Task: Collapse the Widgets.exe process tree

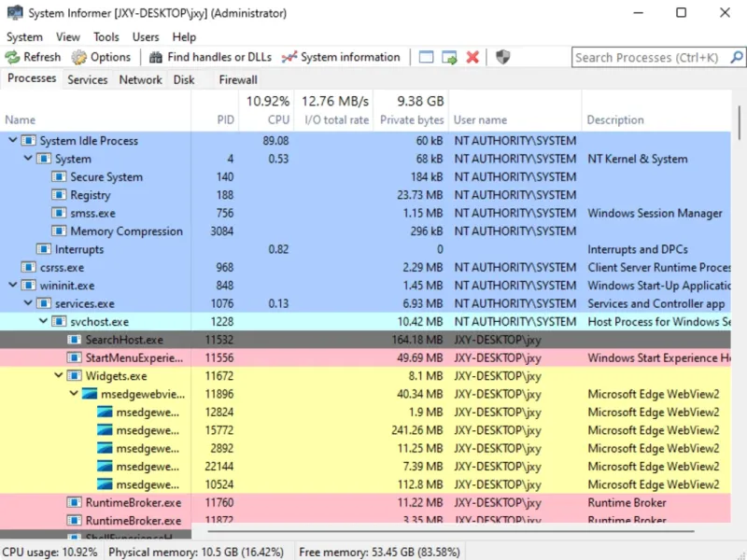Action: click(59, 375)
